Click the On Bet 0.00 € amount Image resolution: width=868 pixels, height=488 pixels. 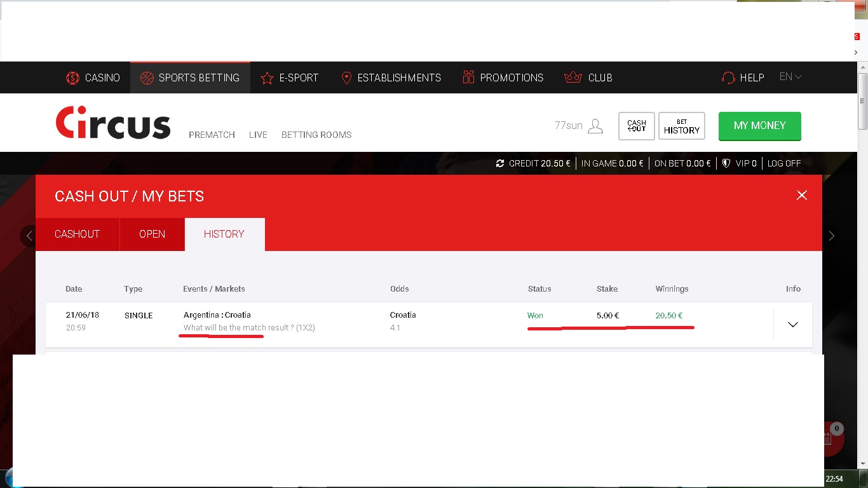coord(682,163)
